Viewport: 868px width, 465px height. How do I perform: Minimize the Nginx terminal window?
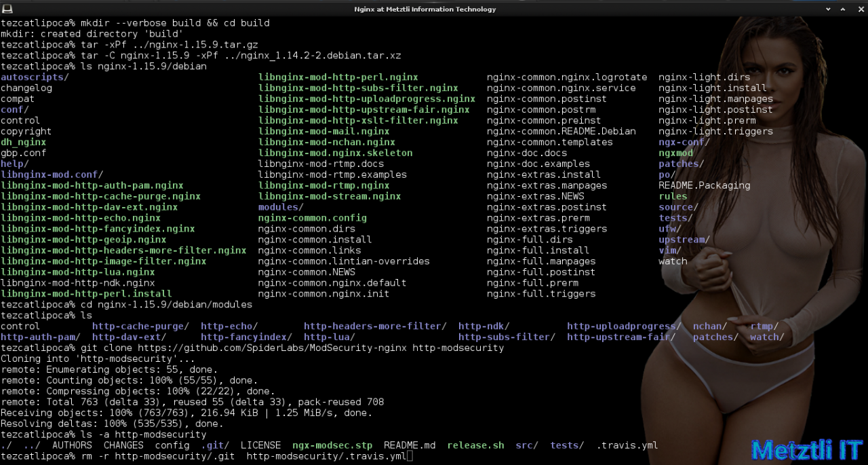point(828,9)
